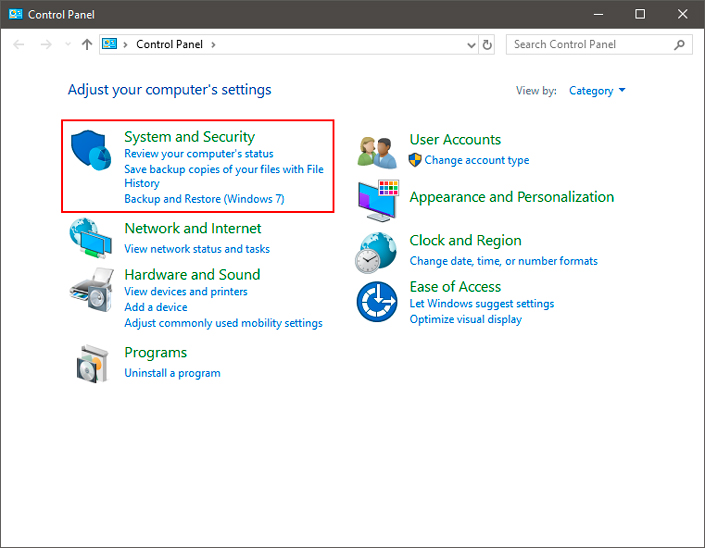This screenshot has height=548, width=705.
Task: Click the Ease of Access icon
Action: click(377, 302)
